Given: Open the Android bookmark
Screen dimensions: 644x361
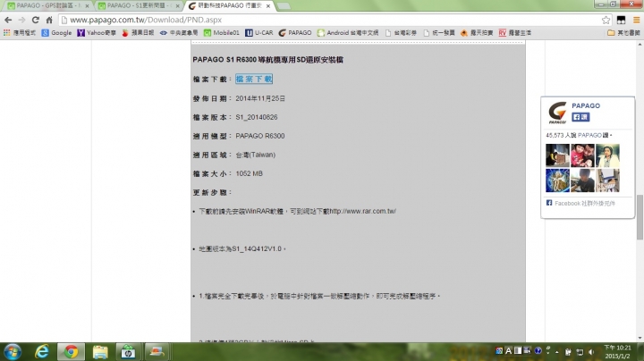Looking at the screenshot, I should click(347, 32).
